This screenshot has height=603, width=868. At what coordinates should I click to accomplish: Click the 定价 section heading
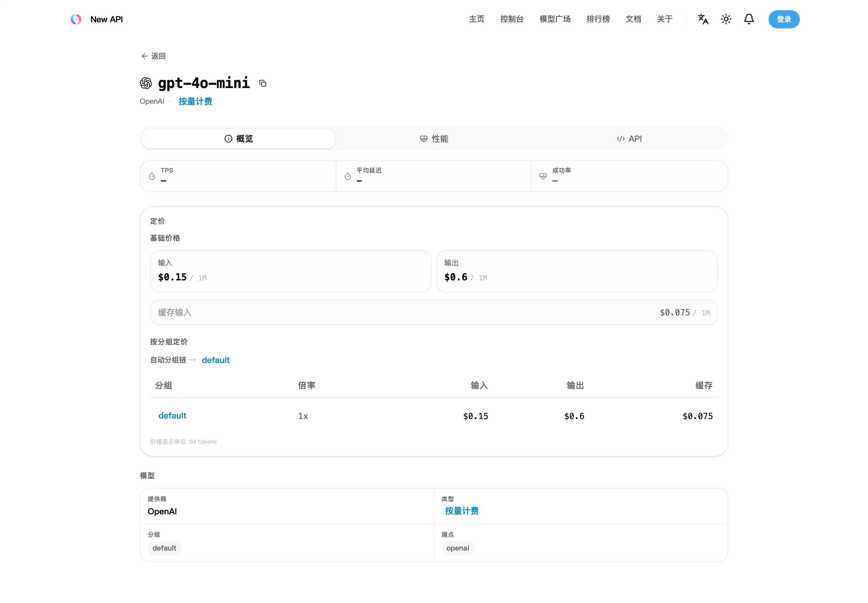pos(158,221)
